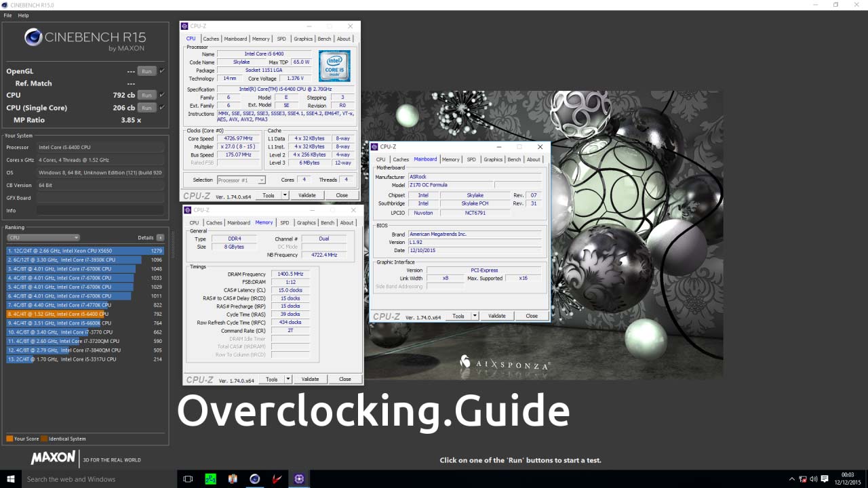
Task: Click the Search the web and Windows box
Action: coord(88,479)
